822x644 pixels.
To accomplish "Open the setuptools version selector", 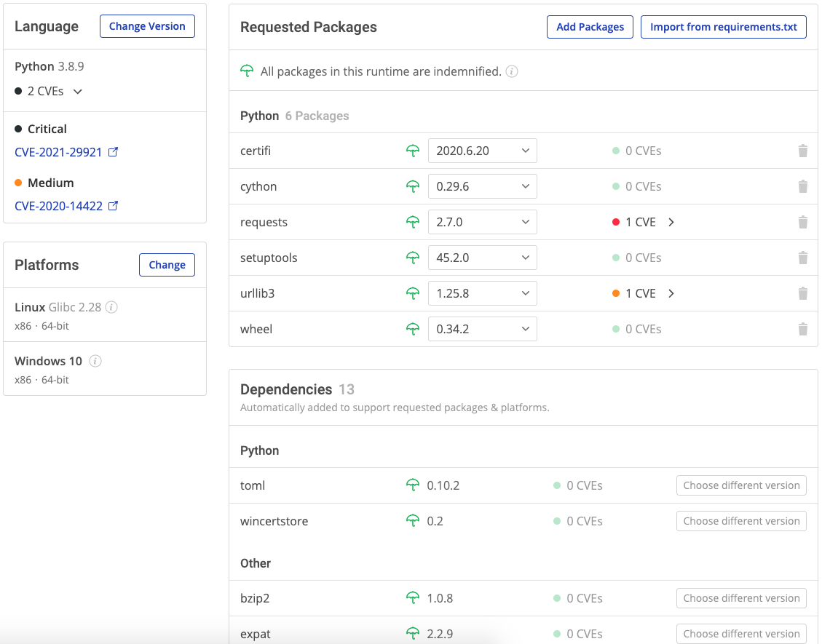I will tap(482, 258).
